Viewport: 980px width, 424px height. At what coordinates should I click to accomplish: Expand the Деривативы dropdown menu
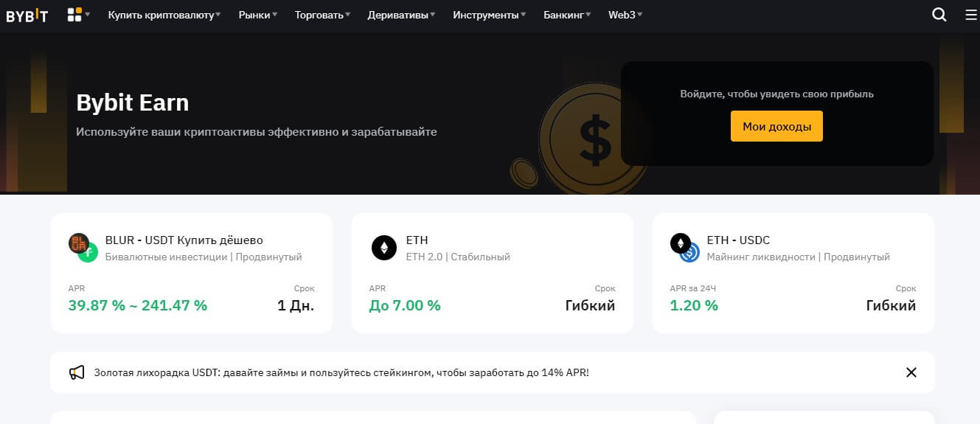(x=401, y=15)
